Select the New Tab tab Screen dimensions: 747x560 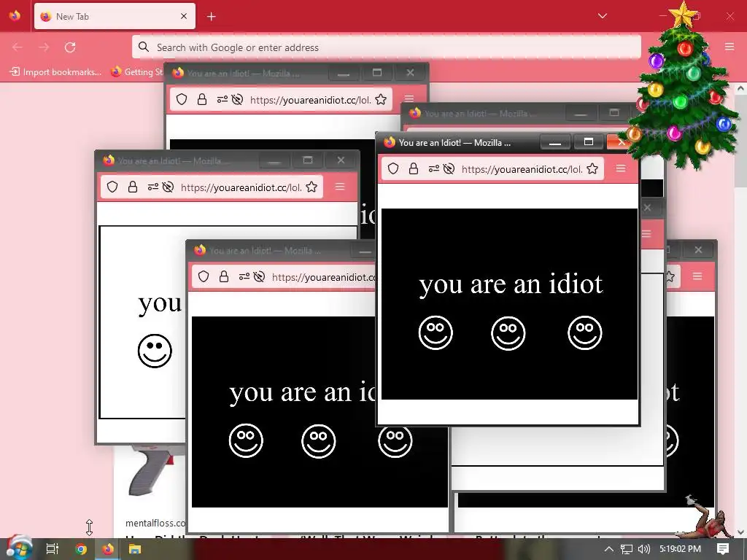point(115,16)
